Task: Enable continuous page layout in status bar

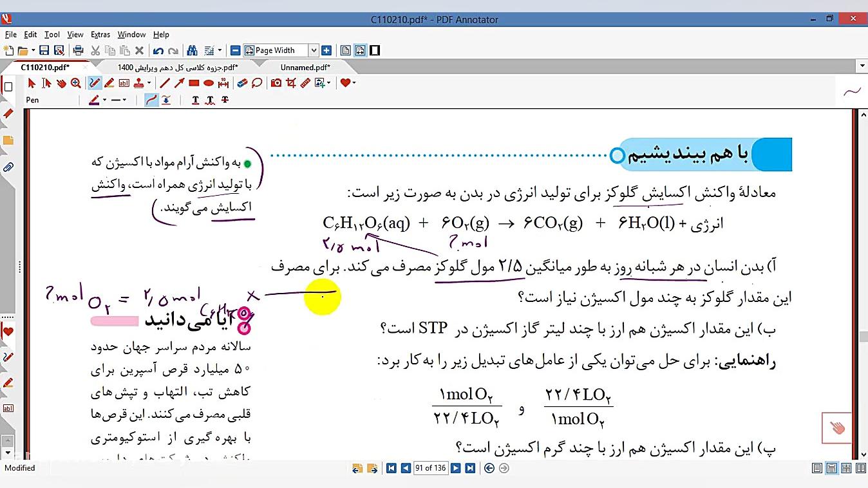Action: [831, 469]
